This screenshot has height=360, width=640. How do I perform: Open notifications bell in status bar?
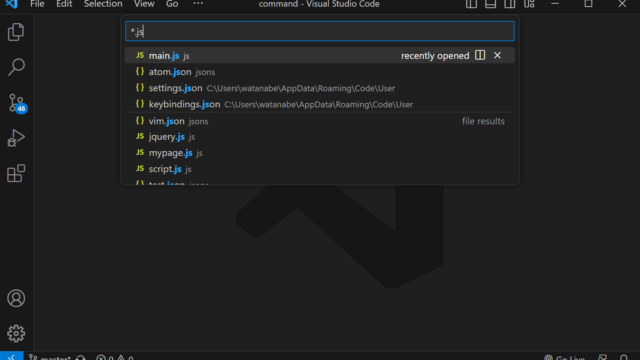[x=624, y=357]
